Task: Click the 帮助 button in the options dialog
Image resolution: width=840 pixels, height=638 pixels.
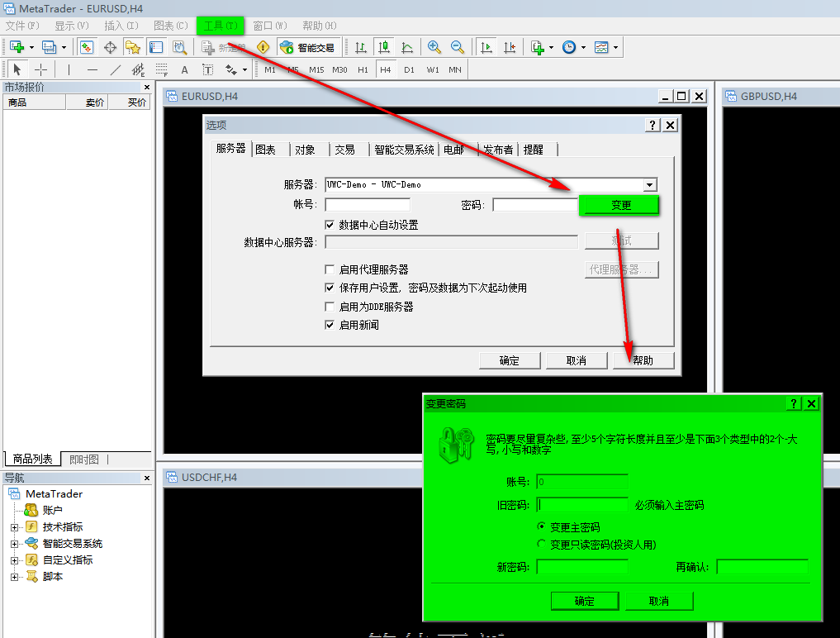Action: pyautogui.click(x=643, y=359)
